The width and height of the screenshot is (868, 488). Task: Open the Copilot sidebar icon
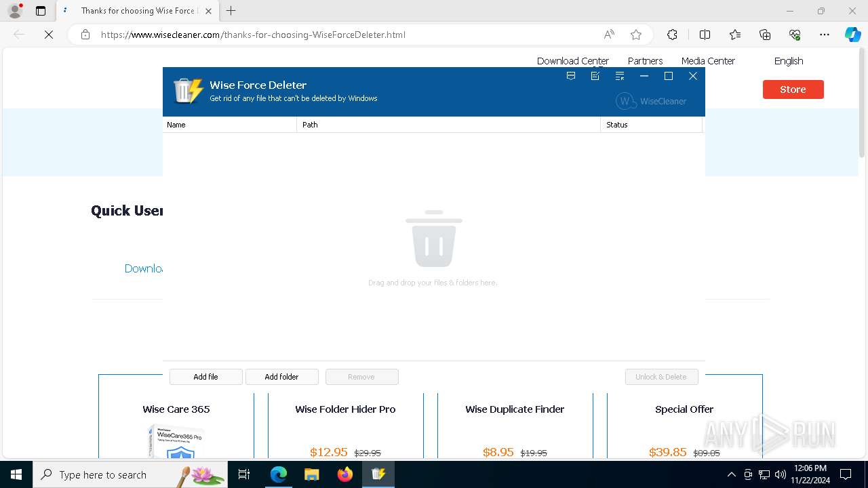852,35
